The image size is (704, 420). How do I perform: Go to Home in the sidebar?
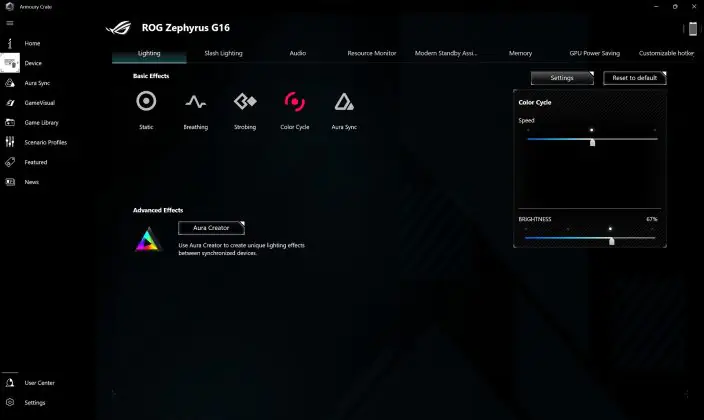pos(32,44)
